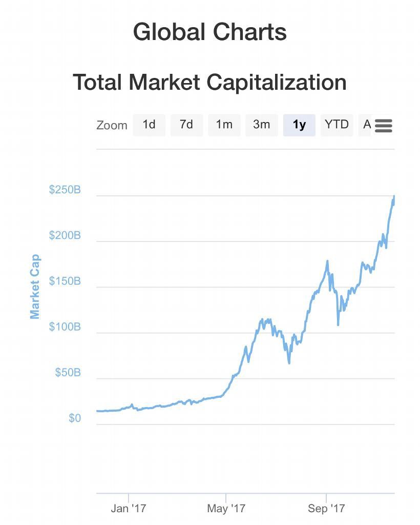Click the Market Cap axis title
420x525 pixels.
(x=35, y=287)
